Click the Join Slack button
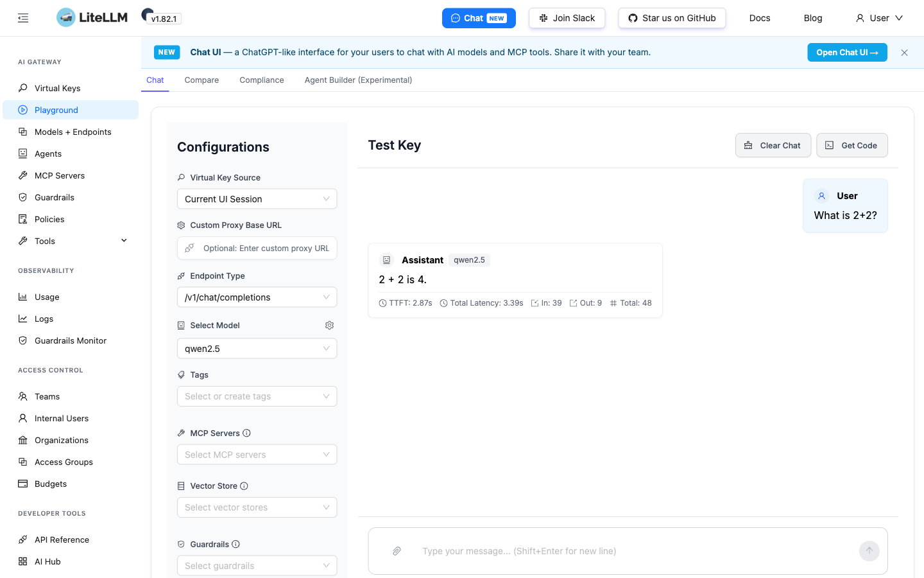 coord(567,18)
